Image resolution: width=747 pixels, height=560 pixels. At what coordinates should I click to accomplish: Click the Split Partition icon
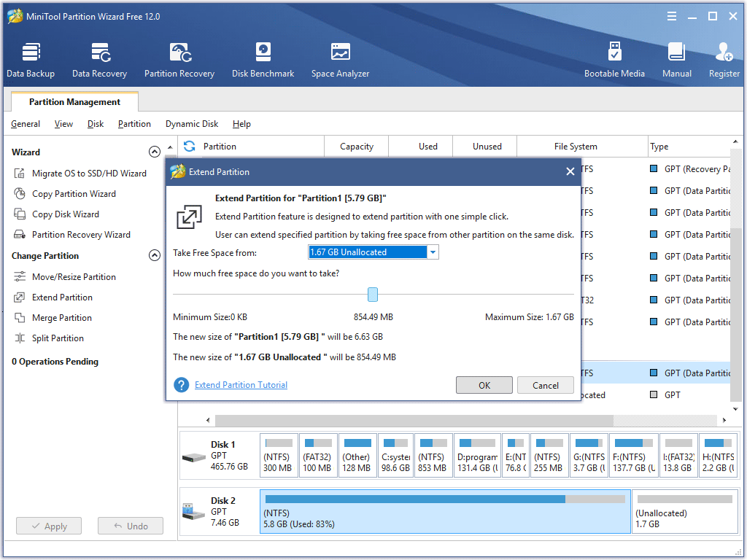(20, 338)
